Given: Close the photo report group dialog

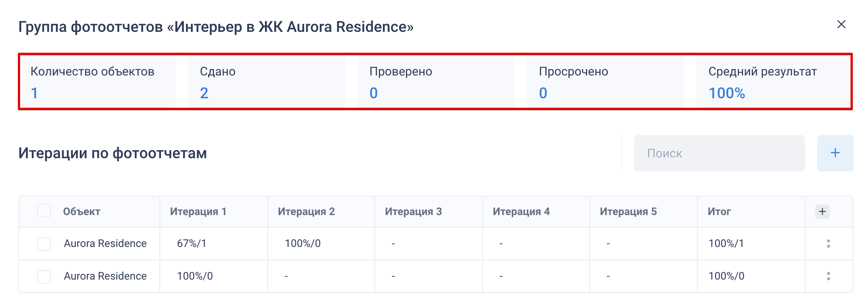Looking at the screenshot, I should [x=841, y=24].
